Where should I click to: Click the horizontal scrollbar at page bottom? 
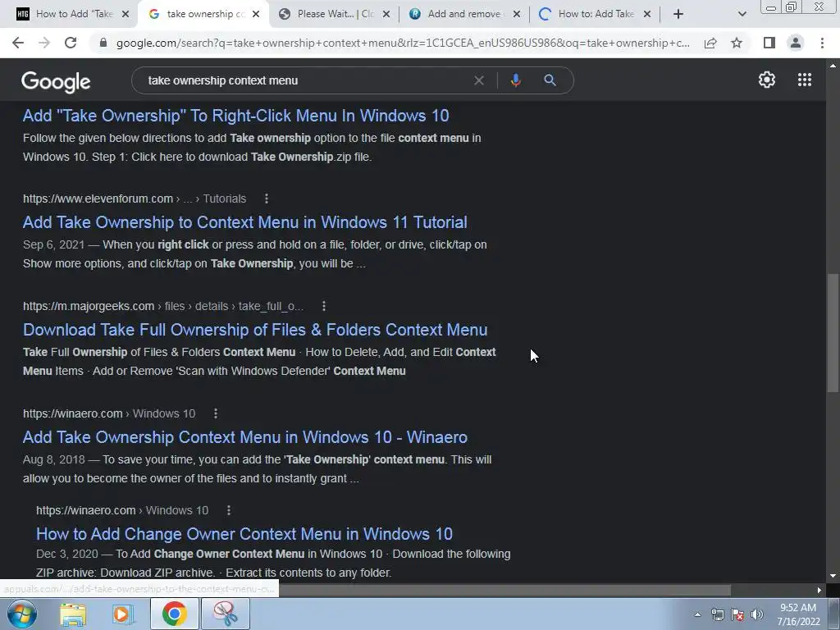coord(504,590)
